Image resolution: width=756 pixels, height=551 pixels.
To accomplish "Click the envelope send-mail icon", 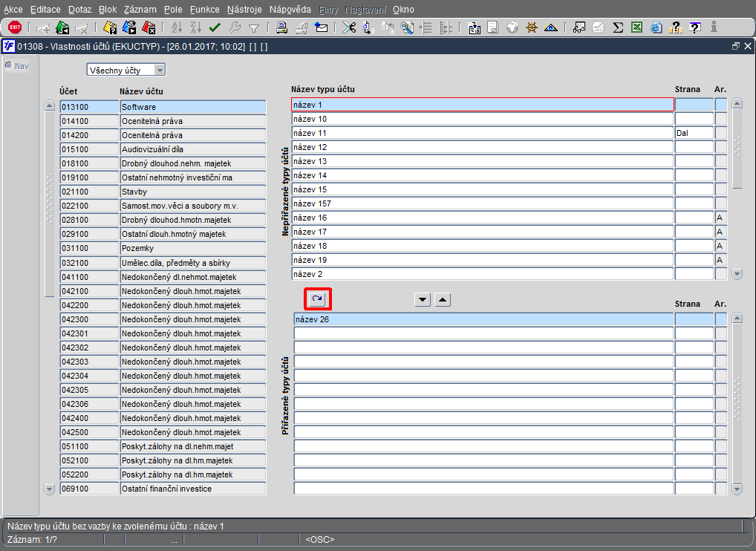I will [321, 27].
